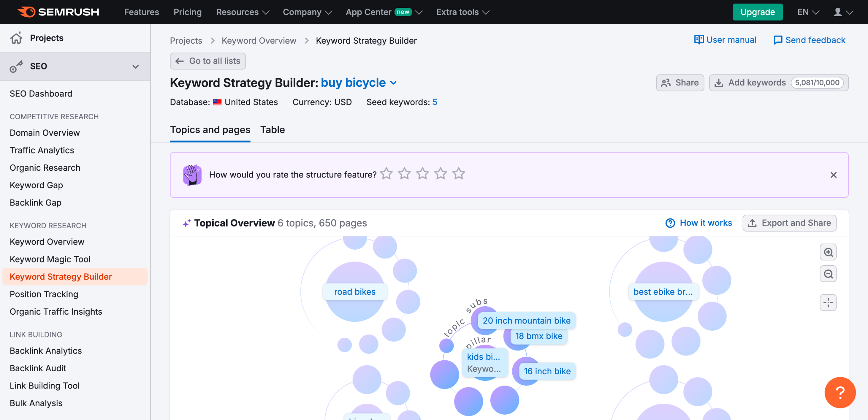
Task: Click the Semrush logo
Action: tap(58, 12)
